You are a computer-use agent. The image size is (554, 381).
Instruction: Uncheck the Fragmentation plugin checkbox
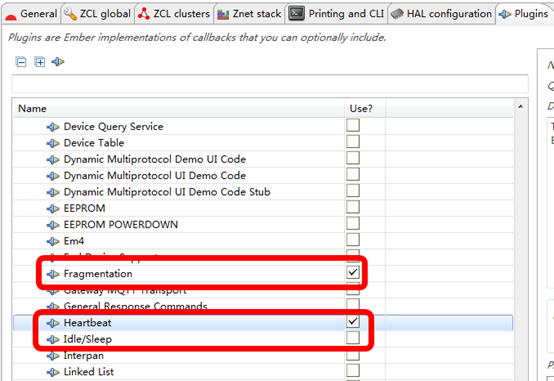pyautogui.click(x=353, y=272)
